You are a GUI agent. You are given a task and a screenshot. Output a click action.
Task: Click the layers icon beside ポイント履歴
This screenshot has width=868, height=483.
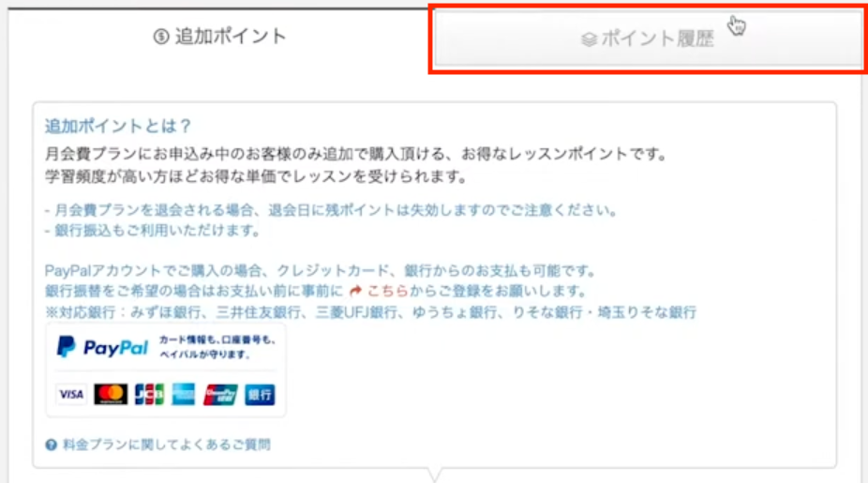[589, 39]
